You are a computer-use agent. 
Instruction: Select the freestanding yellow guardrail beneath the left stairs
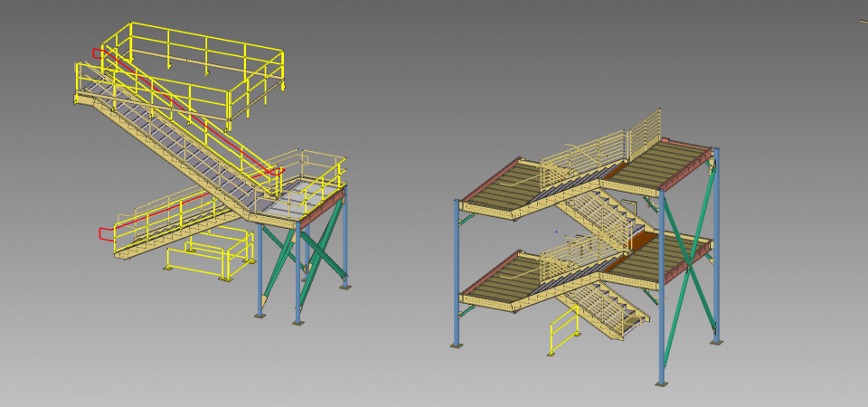pos(206,258)
